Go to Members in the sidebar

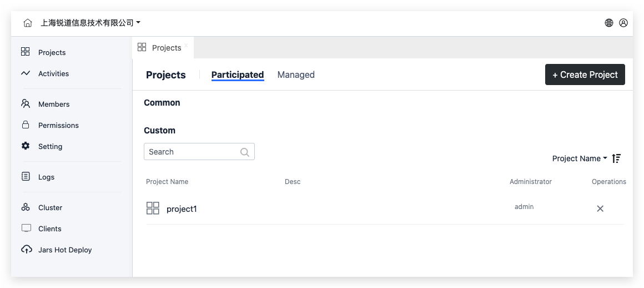[53, 104]
